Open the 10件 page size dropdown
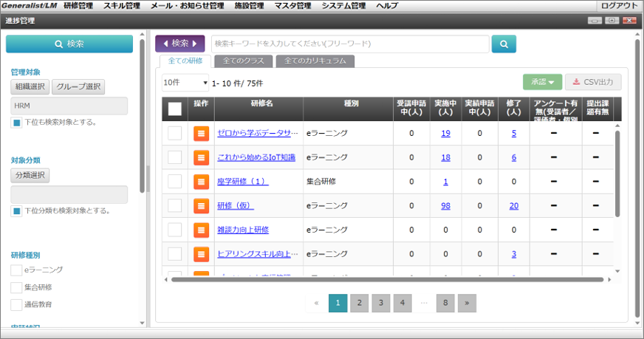This screenshot has height=339, width=644. [x=185, y=83]
